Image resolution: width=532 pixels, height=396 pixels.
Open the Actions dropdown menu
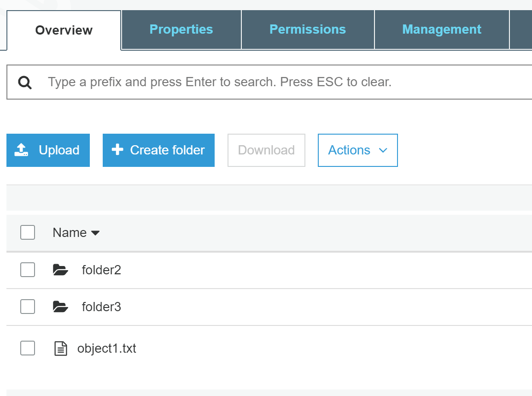tap(357, 150)
